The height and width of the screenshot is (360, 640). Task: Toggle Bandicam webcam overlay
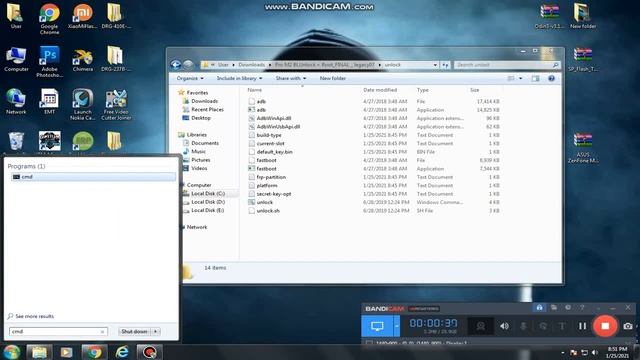pyautogui.click(x=480, y=326)
